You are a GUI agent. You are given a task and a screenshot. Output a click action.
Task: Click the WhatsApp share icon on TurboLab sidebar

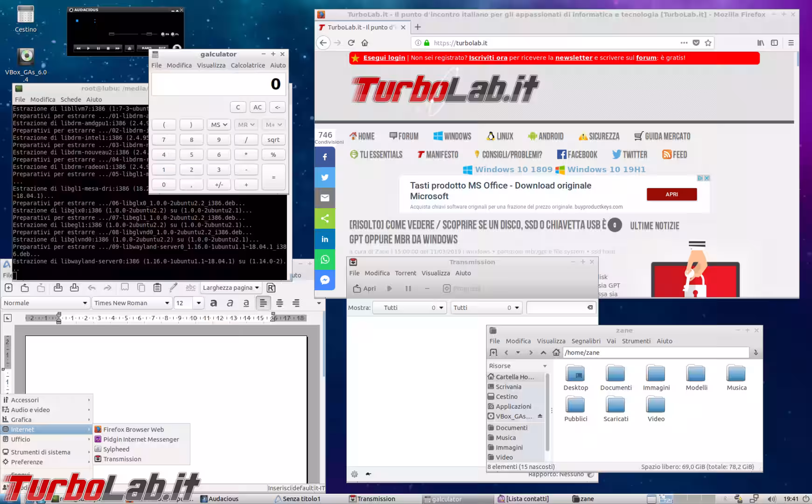325,259
